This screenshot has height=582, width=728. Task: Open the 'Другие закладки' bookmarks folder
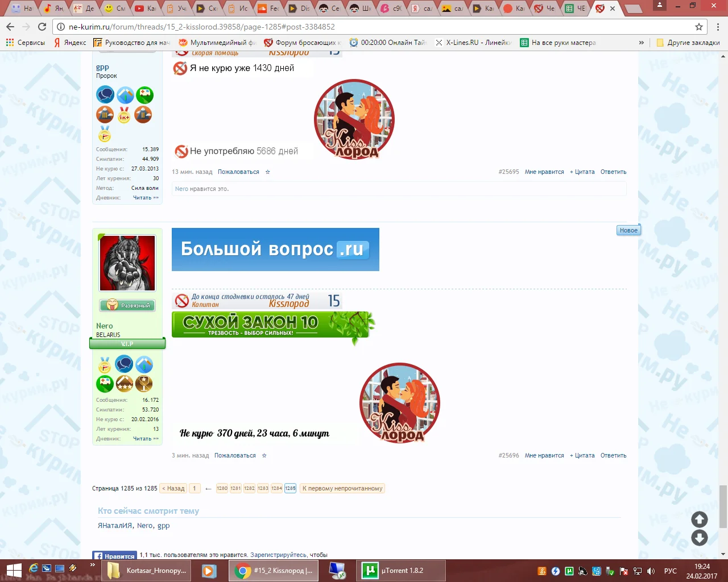point(688,43)
